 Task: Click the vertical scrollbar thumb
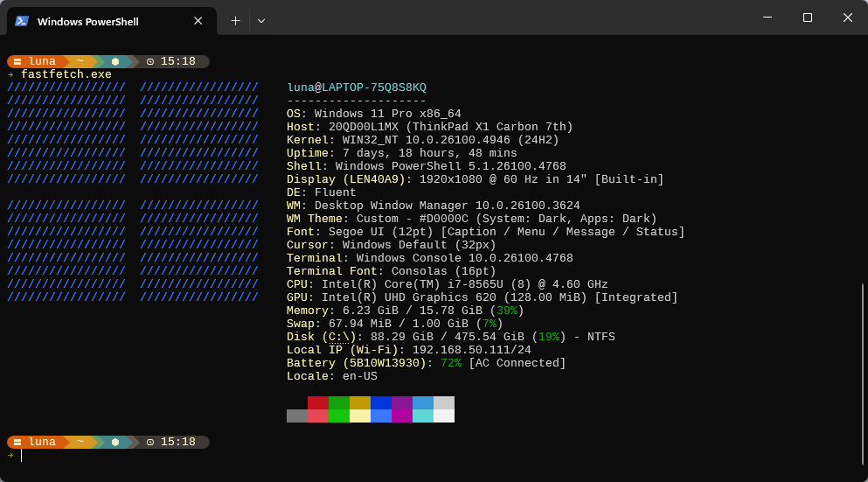863,374
